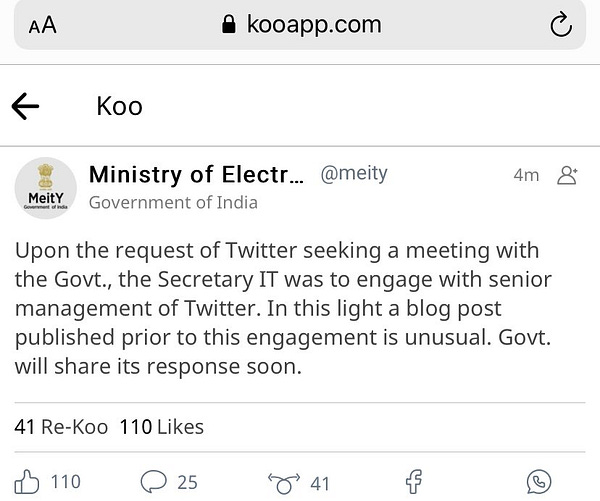Screen dimensions: 600x501
Task: Open the AA text size menu
Action: tap(42, 26)
